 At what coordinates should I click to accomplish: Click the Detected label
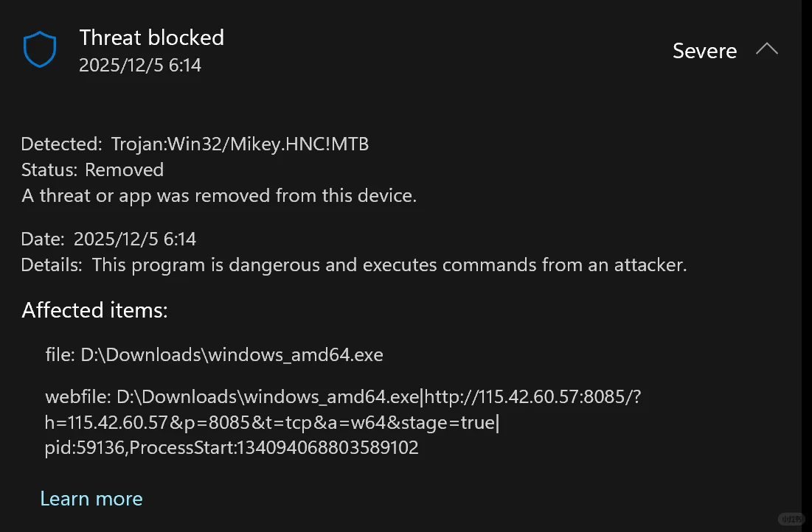[62, 144]
